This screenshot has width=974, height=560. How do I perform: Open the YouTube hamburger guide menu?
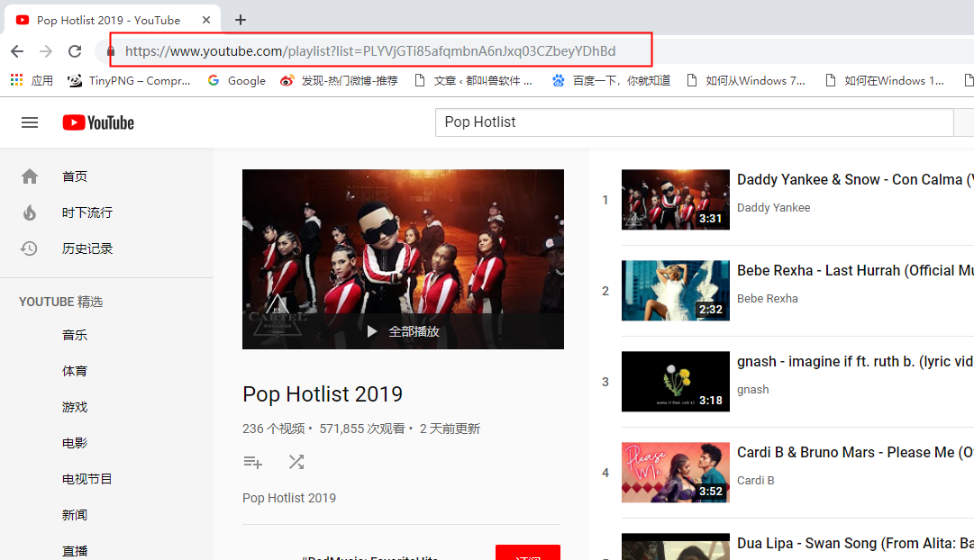30,123
